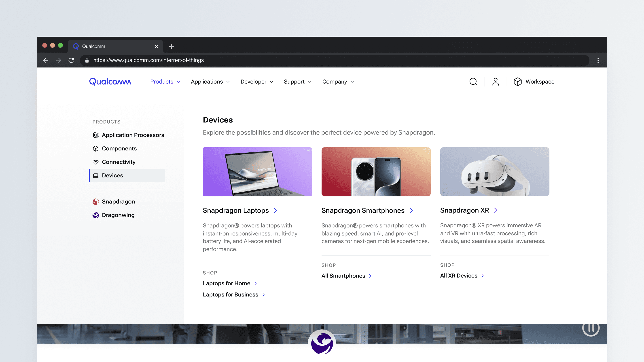The height and width of the screenshot is (362, 644).
Task: Open Workspace cube icon
Action: point(517,82)
